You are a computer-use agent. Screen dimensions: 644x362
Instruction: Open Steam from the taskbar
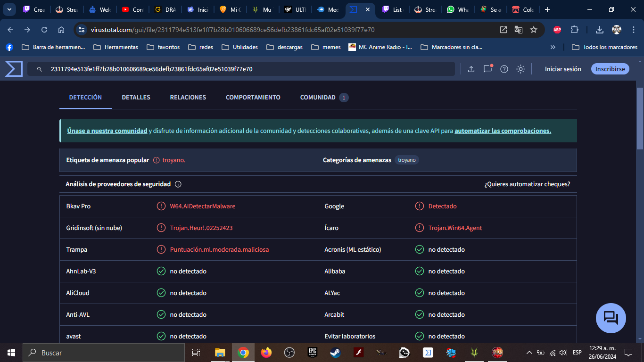[336, 353]
